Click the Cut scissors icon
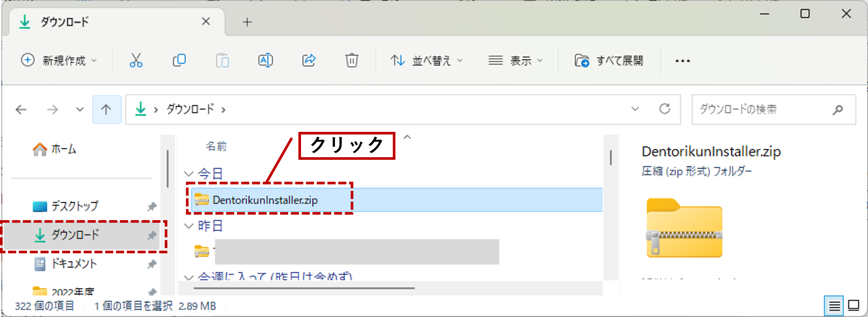The image size is (868, 317). [x=136, y=61]
